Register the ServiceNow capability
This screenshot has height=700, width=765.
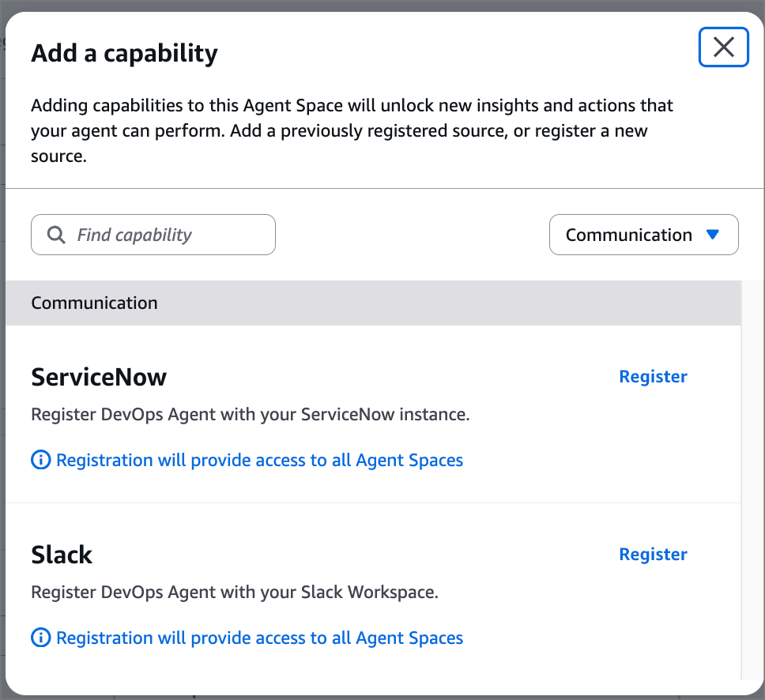pos(653,377)
